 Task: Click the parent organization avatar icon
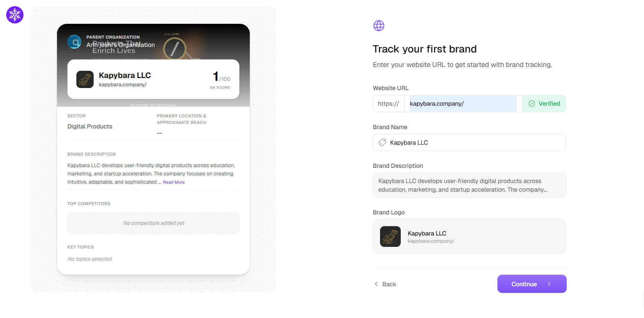74,41
